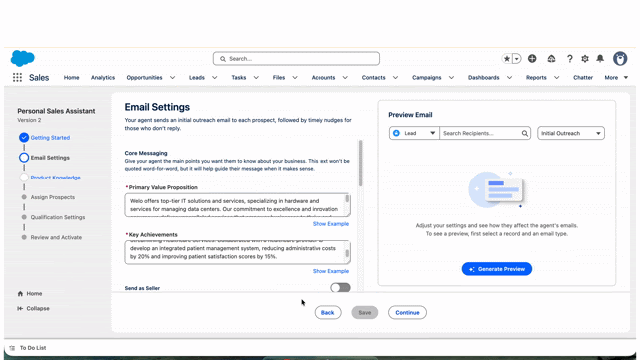Open the Contacts tab

tap(373, 78)
